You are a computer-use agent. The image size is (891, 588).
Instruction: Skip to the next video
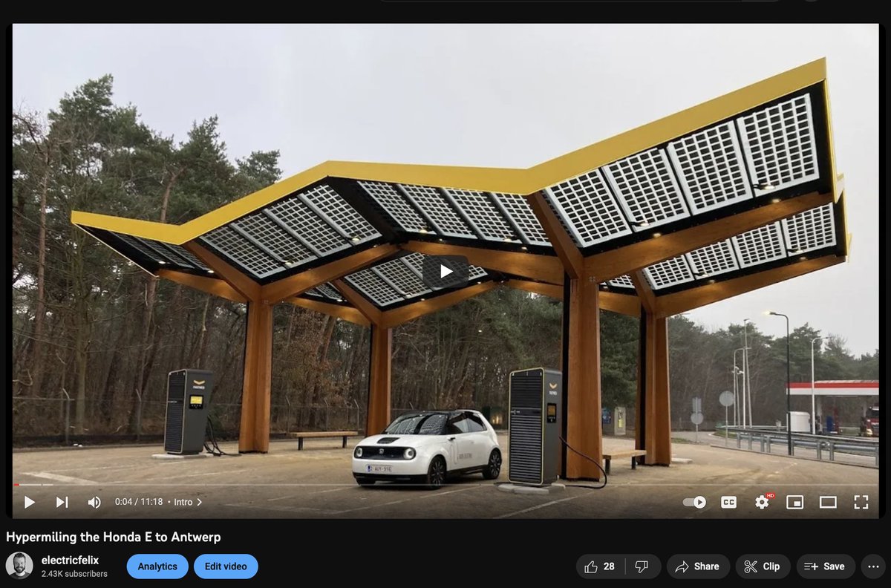(x=62, y=503)
